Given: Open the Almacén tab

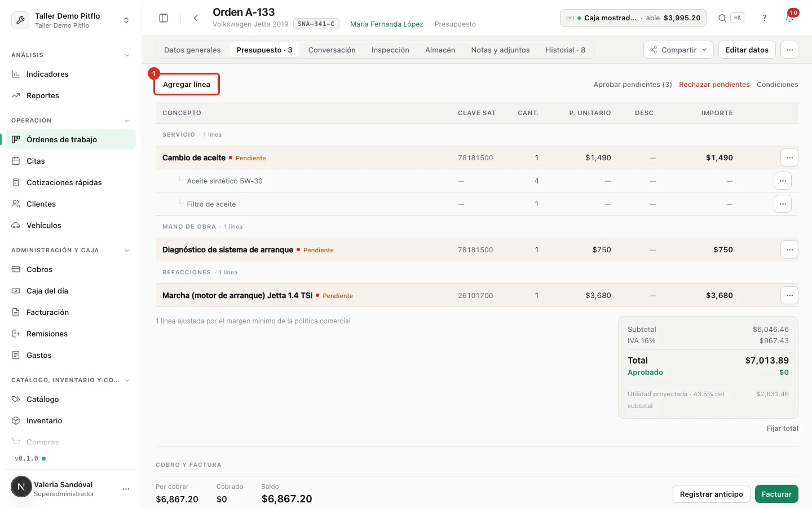Looking at the screenshot, I should click(x=440, y=50).
